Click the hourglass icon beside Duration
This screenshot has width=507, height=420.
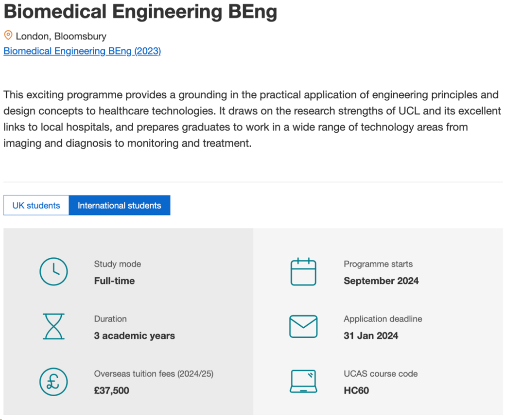click(x=53, y=327)
